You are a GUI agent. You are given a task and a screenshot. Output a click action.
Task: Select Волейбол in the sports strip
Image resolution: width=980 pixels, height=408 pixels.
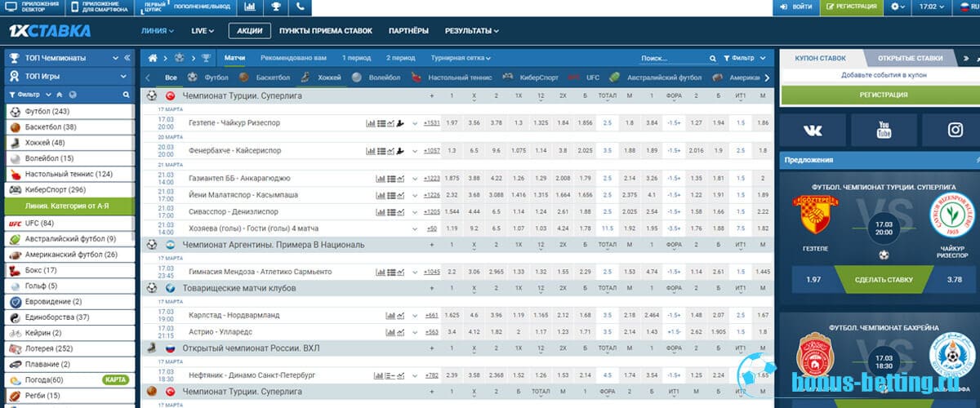point(376,78)
